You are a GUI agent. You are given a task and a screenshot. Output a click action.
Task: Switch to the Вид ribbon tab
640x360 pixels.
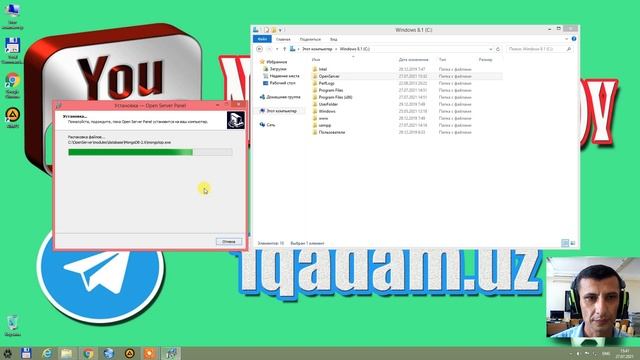tap(333, 39)
